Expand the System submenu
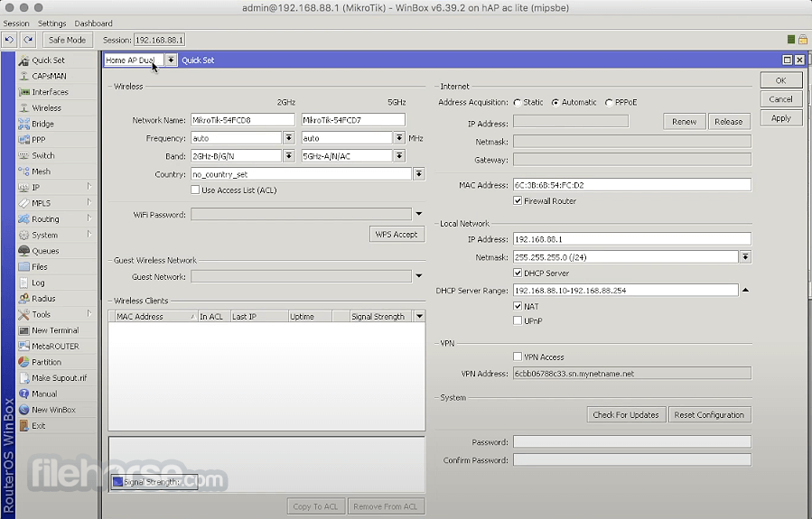The image size is (812, 519). click(89, 234)
